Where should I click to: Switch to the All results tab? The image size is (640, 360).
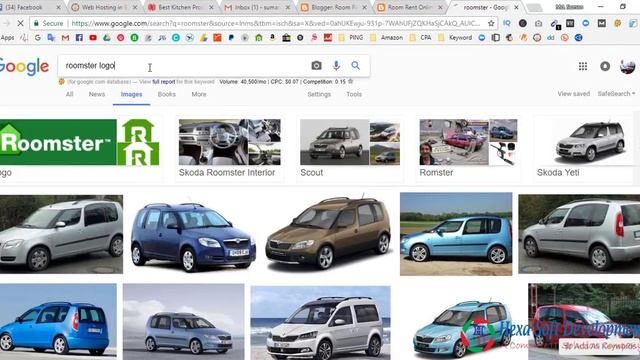coord(69,94)
